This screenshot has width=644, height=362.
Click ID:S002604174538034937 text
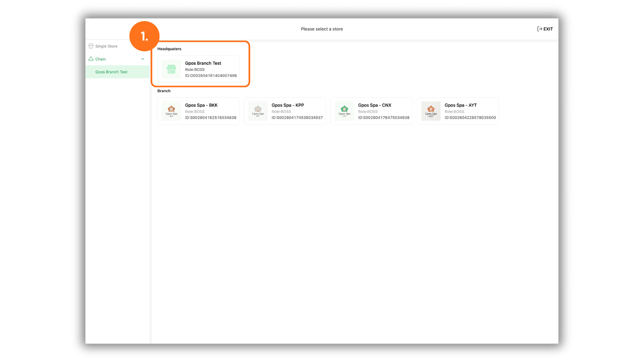pyautogui.click(x=297, y=118)
